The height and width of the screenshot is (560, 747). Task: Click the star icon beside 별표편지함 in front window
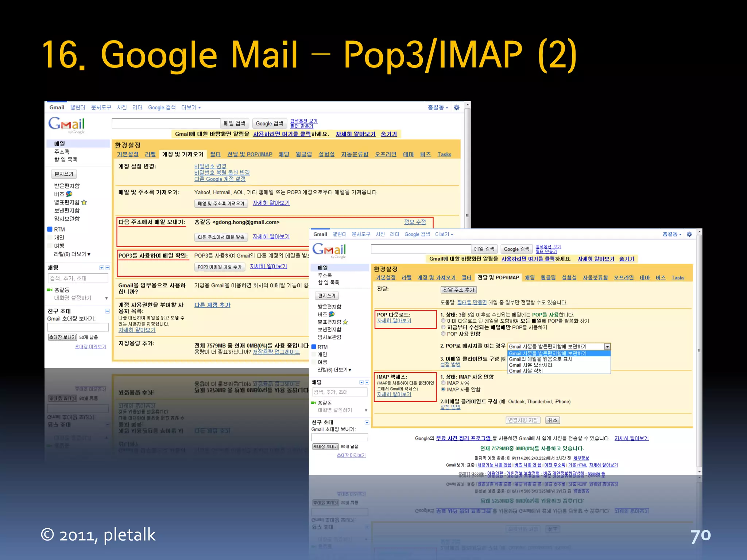point(345,322)
